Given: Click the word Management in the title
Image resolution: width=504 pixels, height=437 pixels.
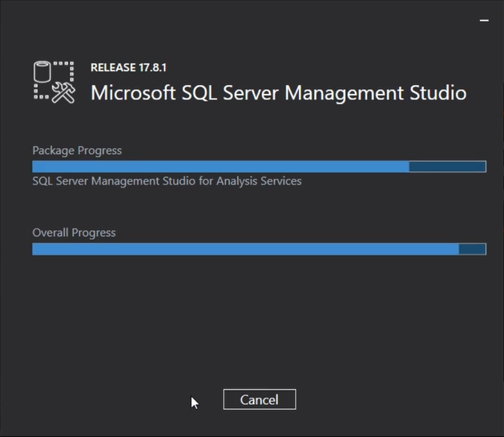Looking at the screenshot, I should [x=347, y=92].
